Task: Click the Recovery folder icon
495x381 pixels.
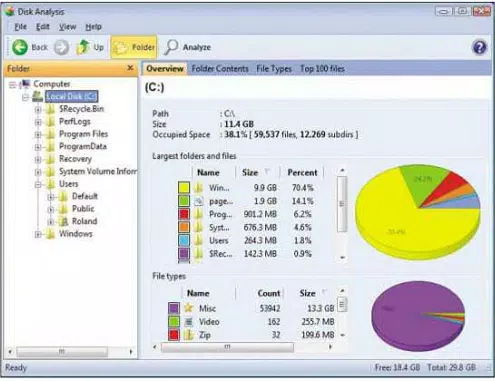Action: click(50, 159)
